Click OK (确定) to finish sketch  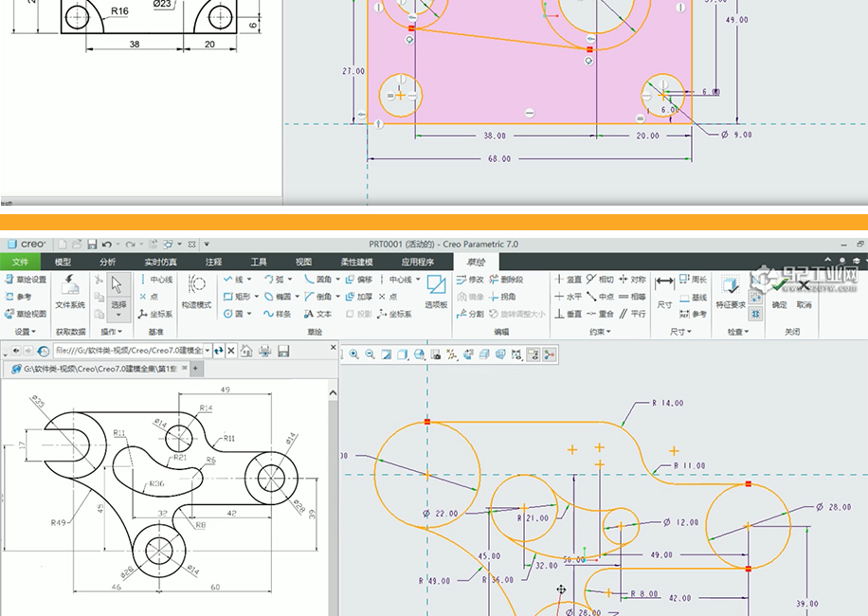(x=780, y=292)
